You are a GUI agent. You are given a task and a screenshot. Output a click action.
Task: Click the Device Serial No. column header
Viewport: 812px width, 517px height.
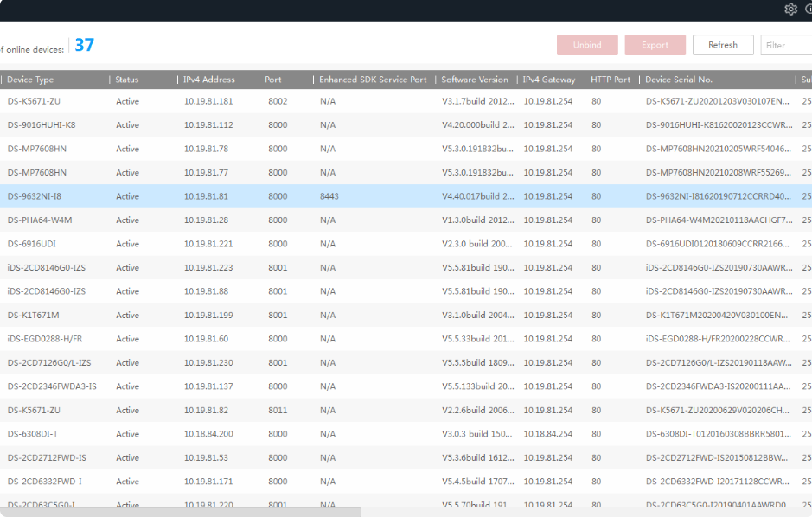point(678,80)
